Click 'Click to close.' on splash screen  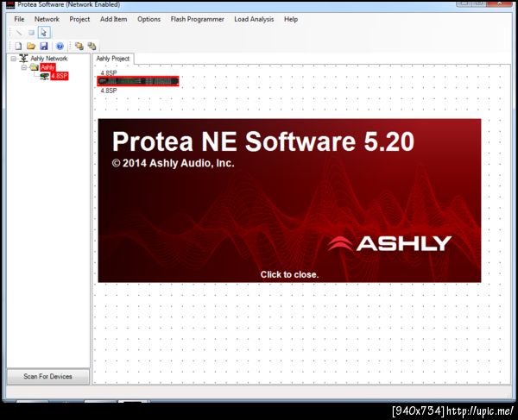pyautogui.click(x=289, y=274)
